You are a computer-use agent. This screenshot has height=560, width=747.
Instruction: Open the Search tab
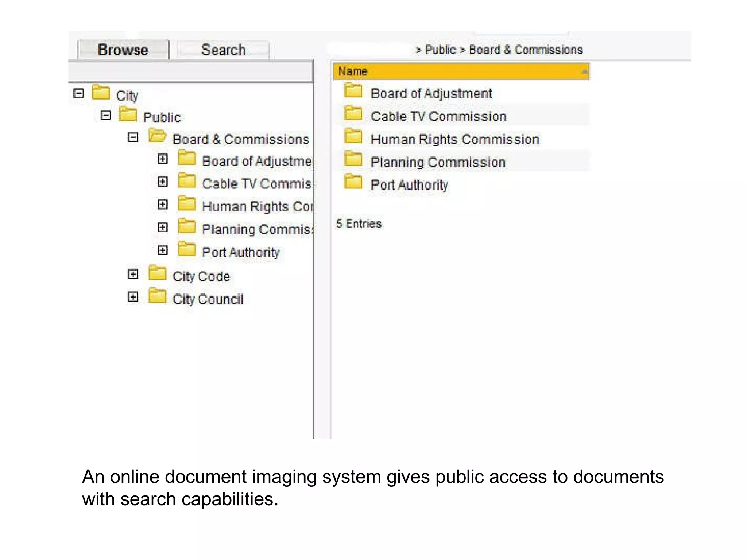[223, 50]
